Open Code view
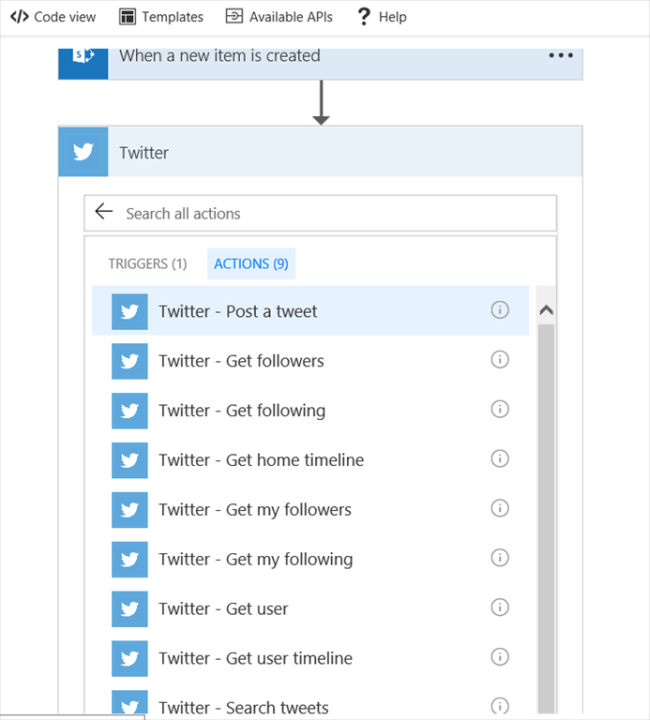The width and height of the screenshot is (650, 720). pos(54,17)
